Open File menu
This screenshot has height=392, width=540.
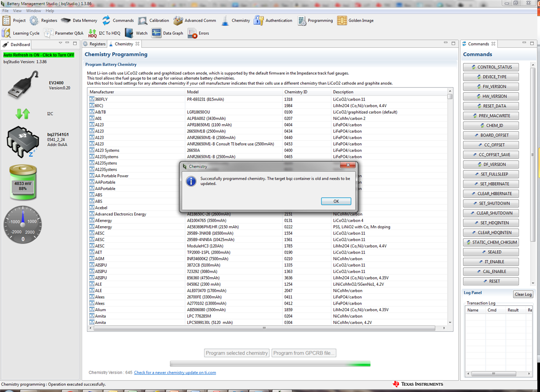click(5, 11)
